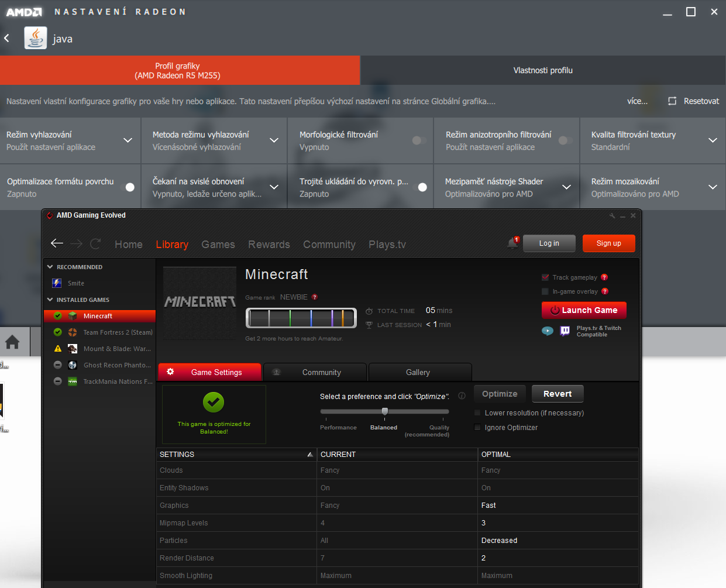
Task: Click the gray minus icon beside TrackMania Nations
Action: click(57, 381)
